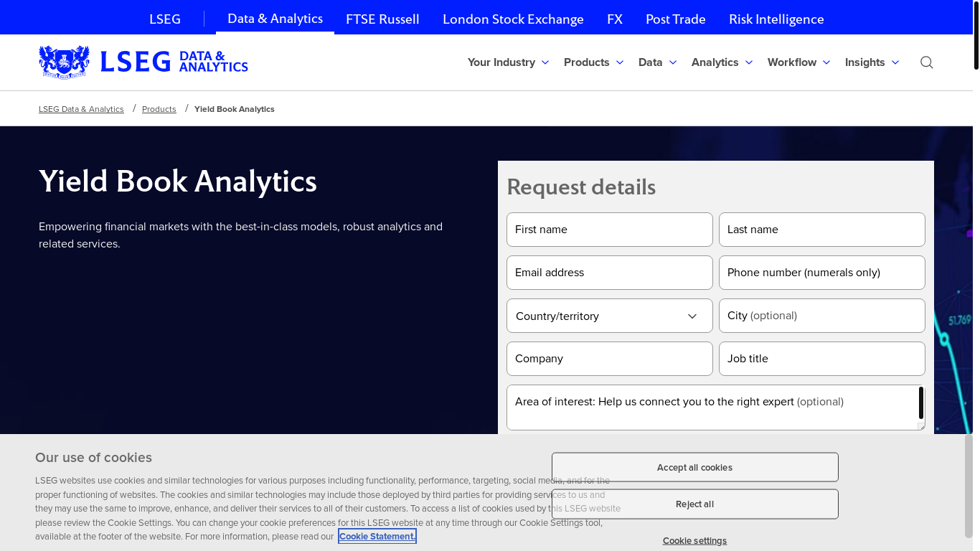Click the Job title field
The width and height of the screenshot is (980, 551).
coord(822,359)
